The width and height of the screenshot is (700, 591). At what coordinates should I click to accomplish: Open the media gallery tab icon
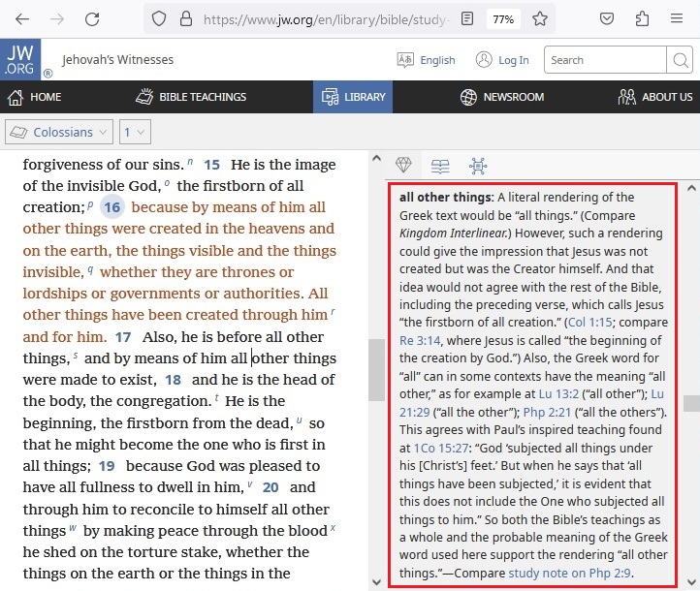(x=478, y=166)
